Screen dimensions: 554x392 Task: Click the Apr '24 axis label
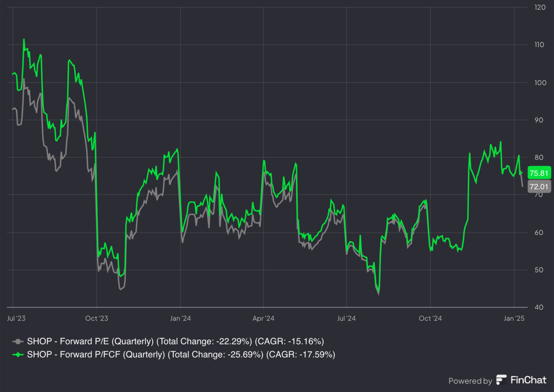point(263,318)
